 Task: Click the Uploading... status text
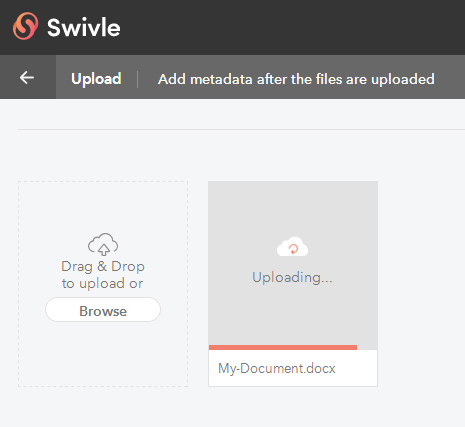point(292,277)
